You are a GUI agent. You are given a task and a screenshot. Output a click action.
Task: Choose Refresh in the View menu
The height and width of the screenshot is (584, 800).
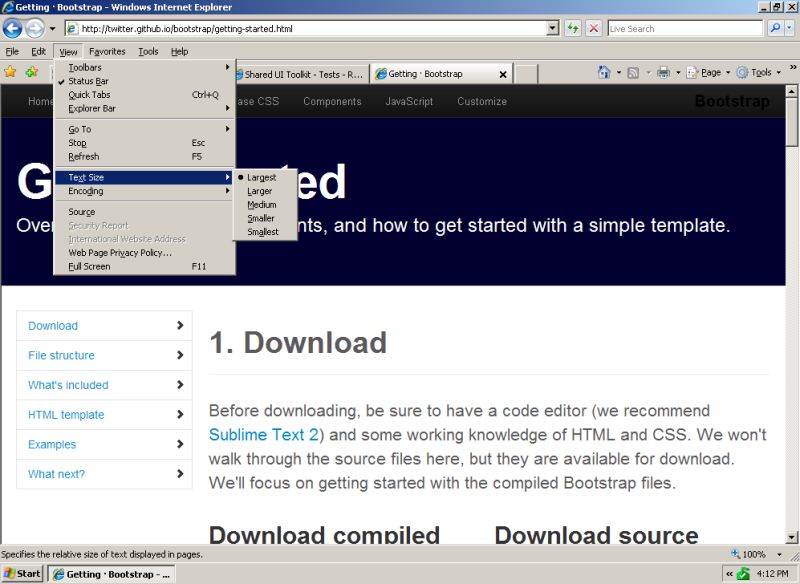[x=144, y=157]
